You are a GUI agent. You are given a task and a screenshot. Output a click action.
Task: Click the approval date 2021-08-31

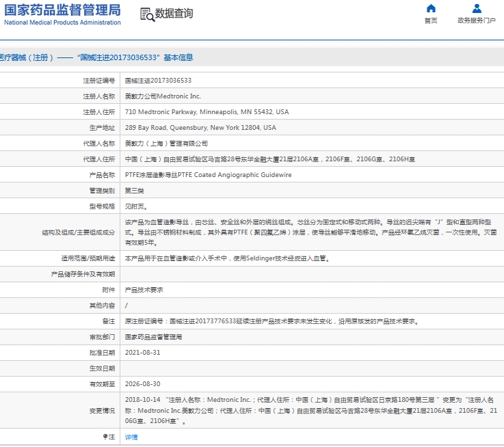point(142,353)
